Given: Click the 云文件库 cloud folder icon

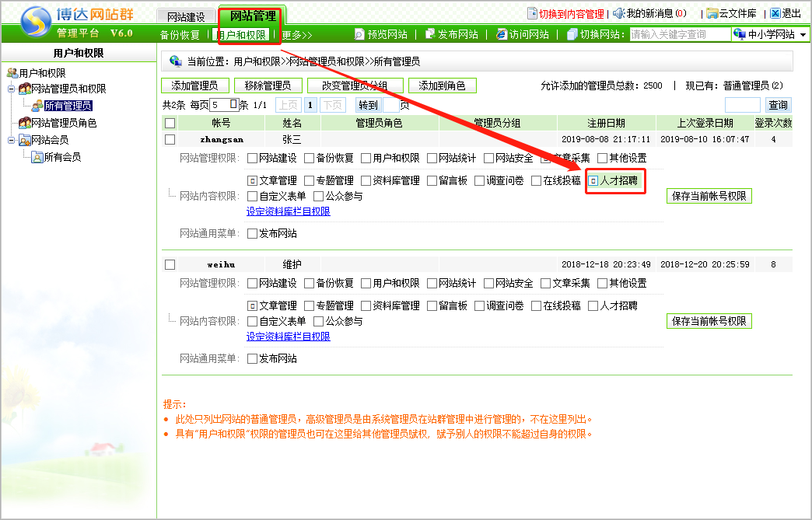Looking at the screenshot, I should point(712,13).
